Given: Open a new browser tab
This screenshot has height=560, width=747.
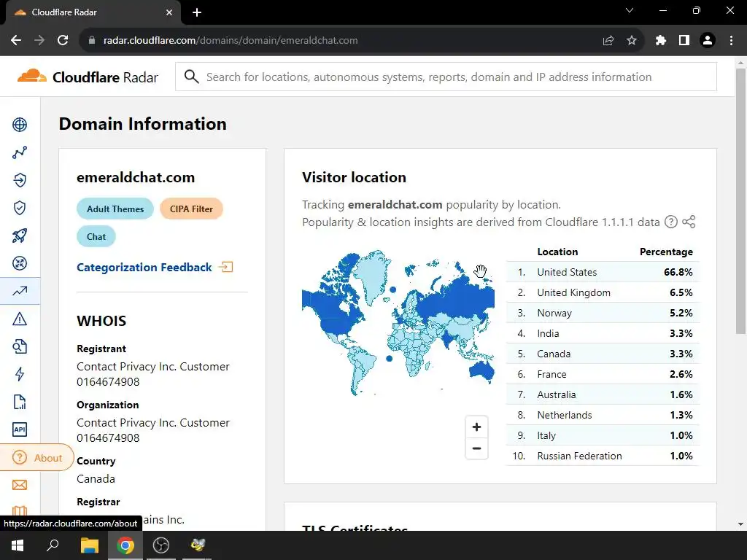Looking at the screenshot, I should click(x=197, y=12).
